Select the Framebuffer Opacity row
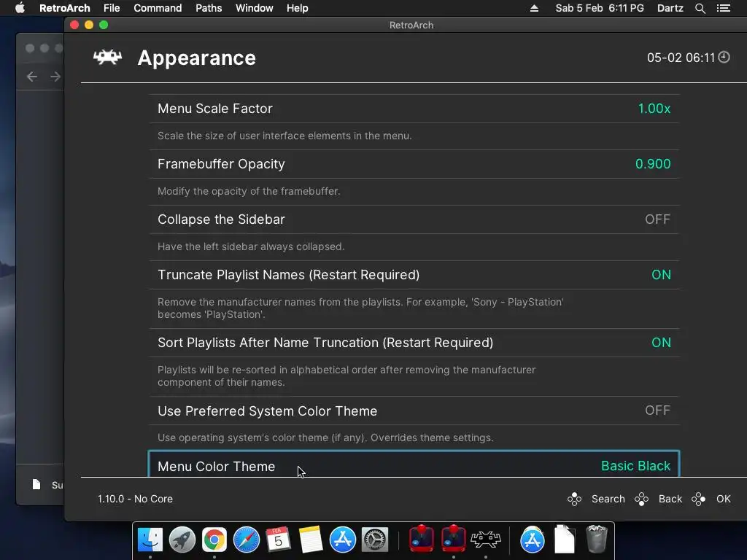The image size is (747, 560). click(414, 164)
